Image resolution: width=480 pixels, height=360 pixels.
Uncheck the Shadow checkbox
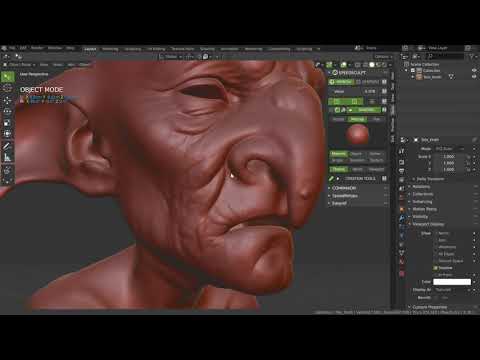435,268
